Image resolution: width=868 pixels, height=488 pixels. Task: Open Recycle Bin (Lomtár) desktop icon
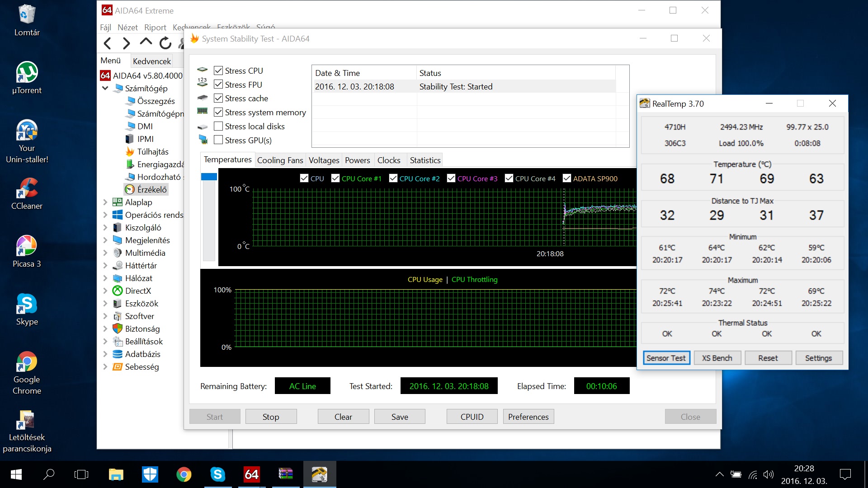27,20
